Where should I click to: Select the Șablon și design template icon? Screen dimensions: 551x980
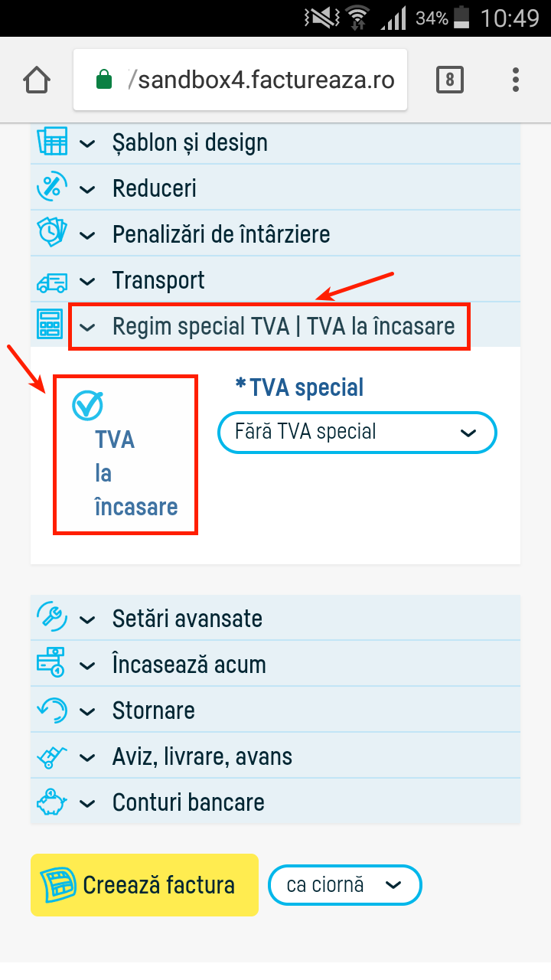[x=49, y=142]
